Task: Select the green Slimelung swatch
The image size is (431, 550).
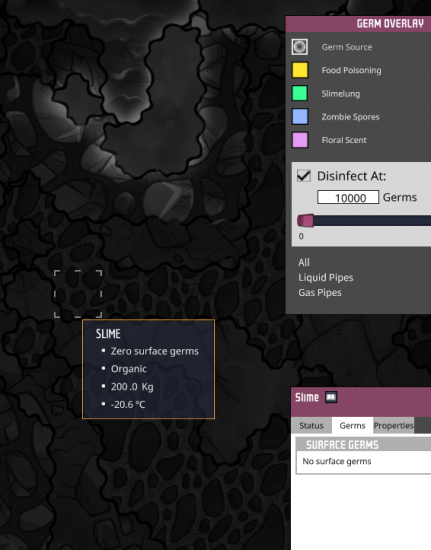Action: (300, 94)
